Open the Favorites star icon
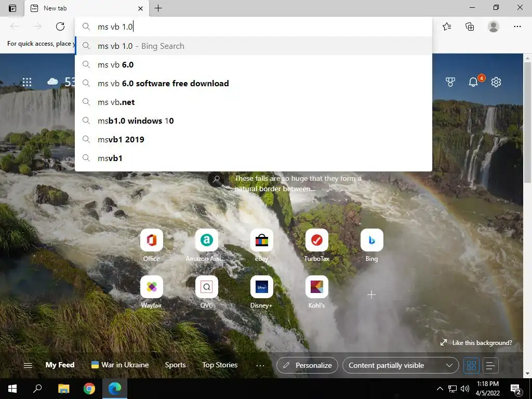The height and width of the screenshot is (399, 532). (x=447, y=26)
